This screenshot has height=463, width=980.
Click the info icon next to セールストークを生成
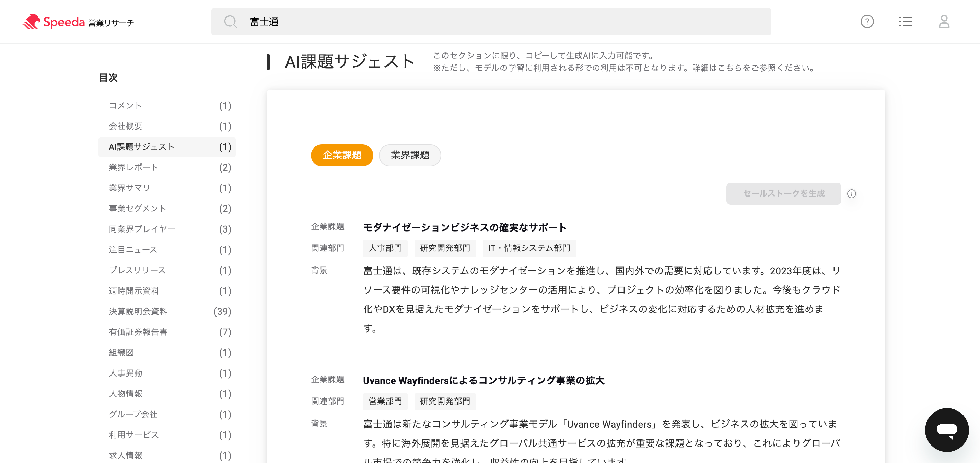click(x=852, y=194)
